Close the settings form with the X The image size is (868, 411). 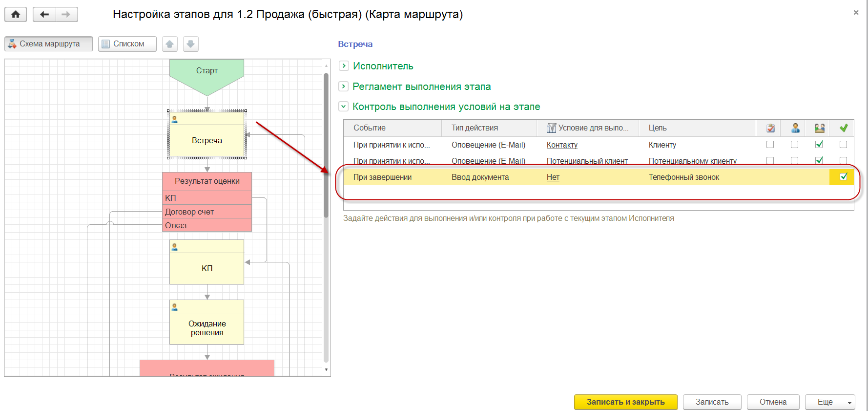856,13
